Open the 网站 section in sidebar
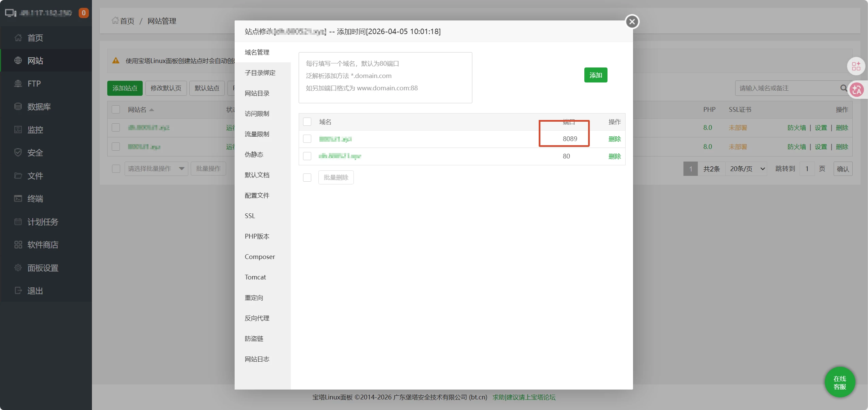Viewport: 868px width, 410px height. click(x=35, y=60)
